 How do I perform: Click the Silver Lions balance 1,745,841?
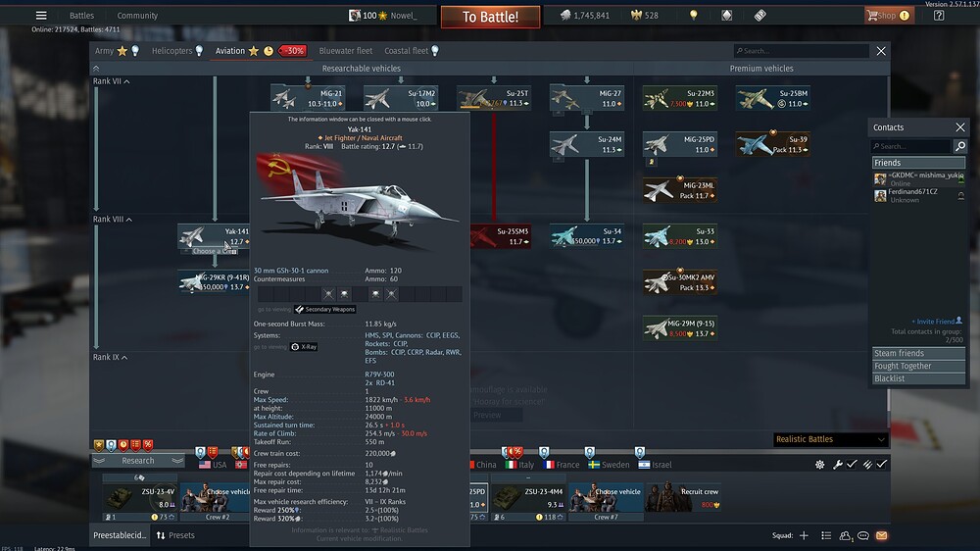tap(585, 16)
